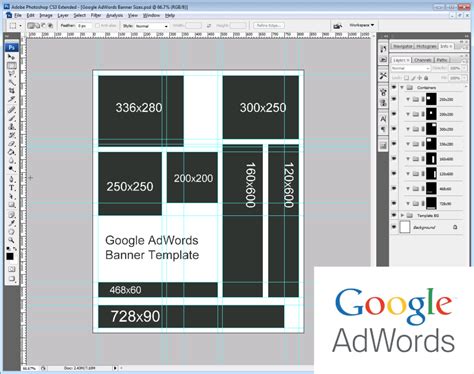This screenshot has height=374, width=474.
Task: Open the layer blending mode dropdown
Action: pos(411,68)
